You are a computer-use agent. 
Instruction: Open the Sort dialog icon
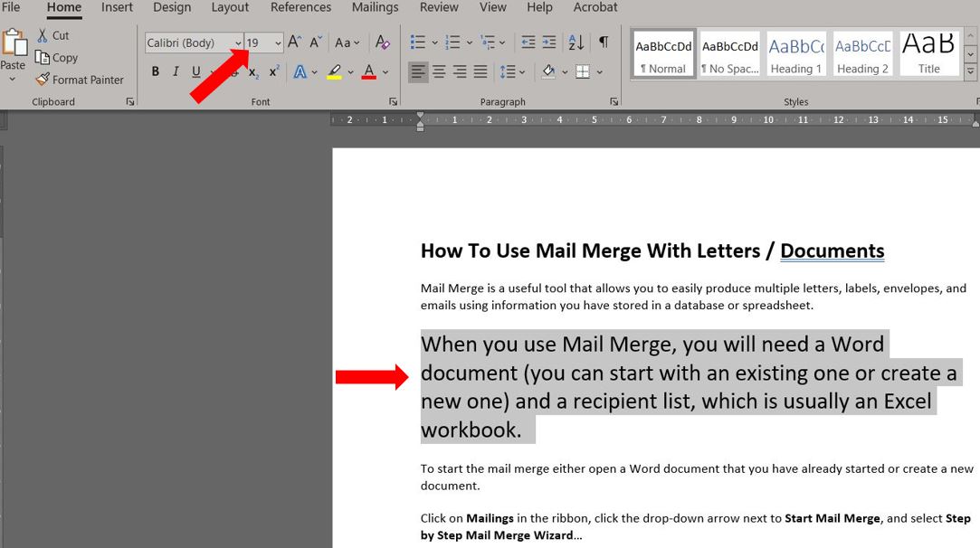click(x=576, y=43)
